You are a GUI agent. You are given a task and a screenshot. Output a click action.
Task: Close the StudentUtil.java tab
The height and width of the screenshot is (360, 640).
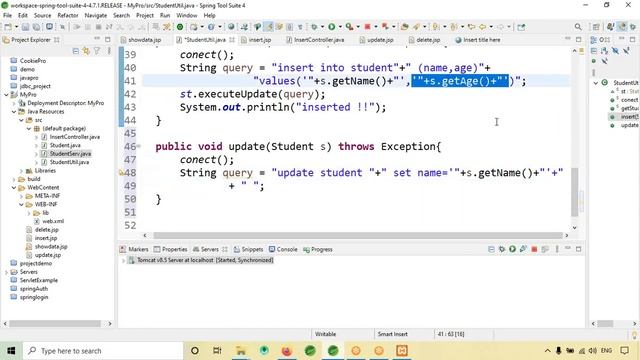coord(232,40)
